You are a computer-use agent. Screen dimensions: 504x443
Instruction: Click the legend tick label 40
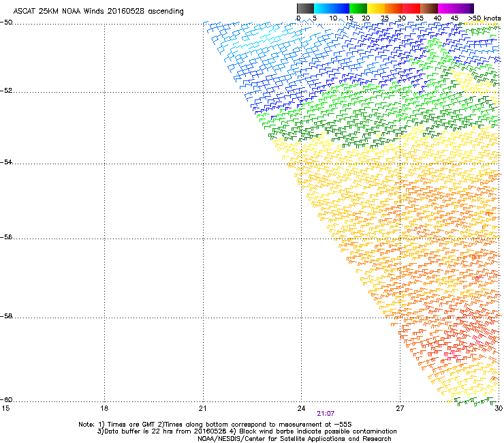point(437,18)
